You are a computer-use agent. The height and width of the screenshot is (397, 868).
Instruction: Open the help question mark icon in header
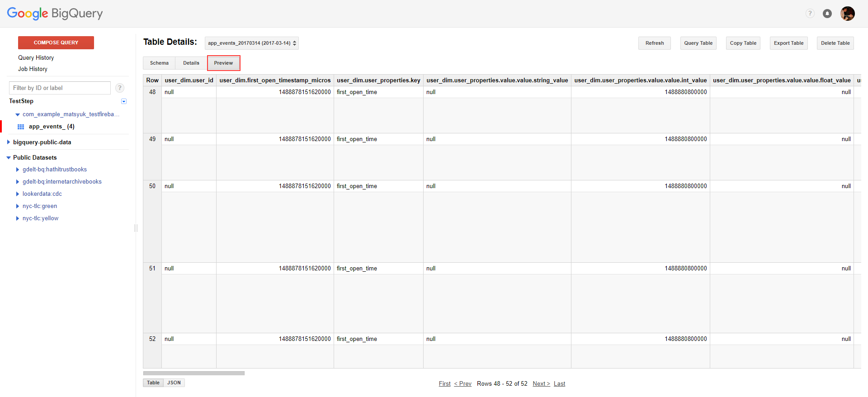coord(810,14)
